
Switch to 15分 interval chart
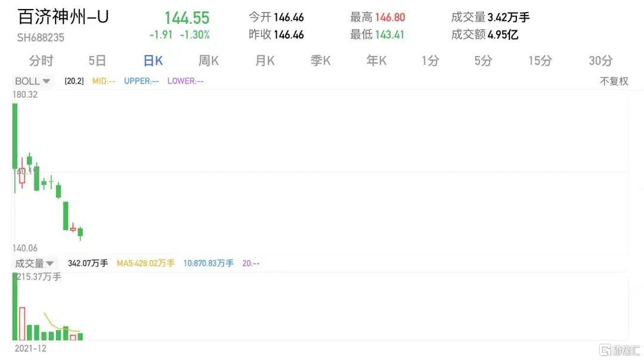coord(540,61)
